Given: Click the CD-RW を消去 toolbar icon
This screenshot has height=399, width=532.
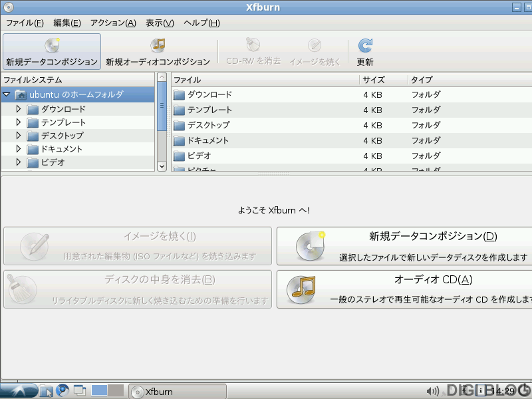Looking at the screenshot, I should (x=253, y=45).
